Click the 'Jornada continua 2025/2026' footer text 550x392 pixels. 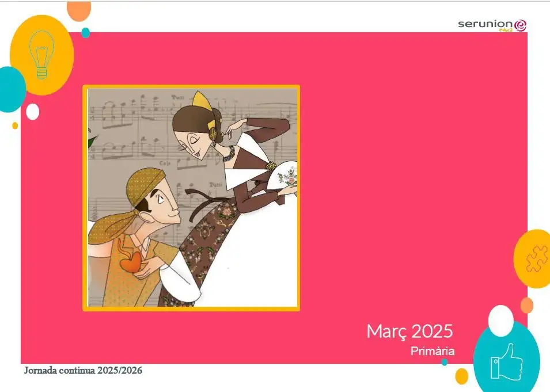[83, 370]
